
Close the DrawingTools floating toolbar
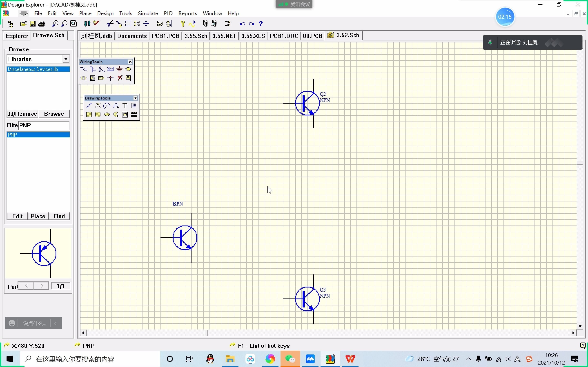(x=136, y=98)
